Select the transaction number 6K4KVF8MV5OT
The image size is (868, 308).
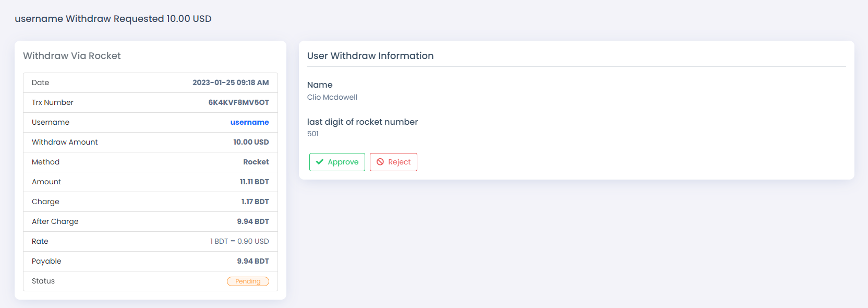(x=238, y=102)
